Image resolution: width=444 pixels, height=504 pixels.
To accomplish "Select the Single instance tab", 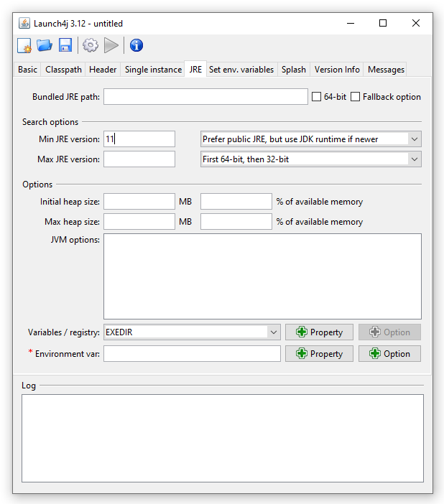I will pyautogui.click(x=153, y=70).
